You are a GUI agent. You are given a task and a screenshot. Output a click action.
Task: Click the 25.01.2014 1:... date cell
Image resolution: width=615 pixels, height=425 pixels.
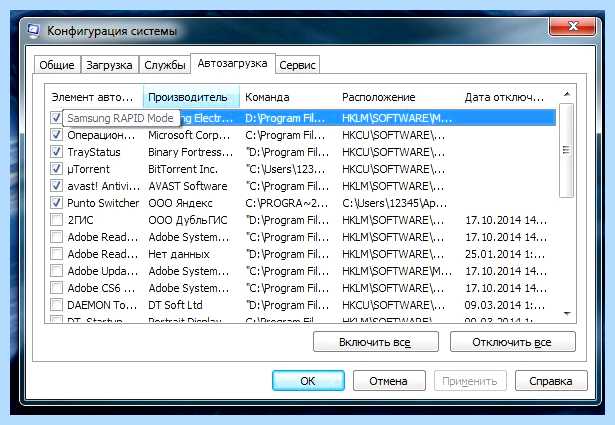(505, 254)
